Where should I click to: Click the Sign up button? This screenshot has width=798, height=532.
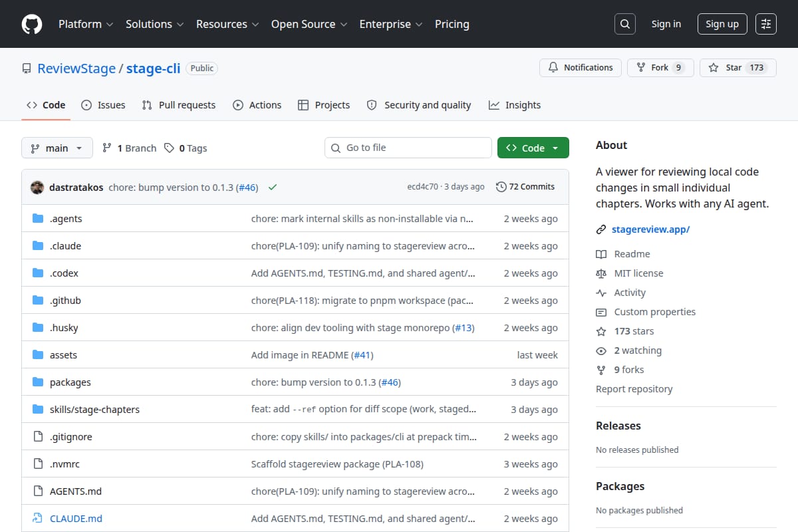[722, 24]
